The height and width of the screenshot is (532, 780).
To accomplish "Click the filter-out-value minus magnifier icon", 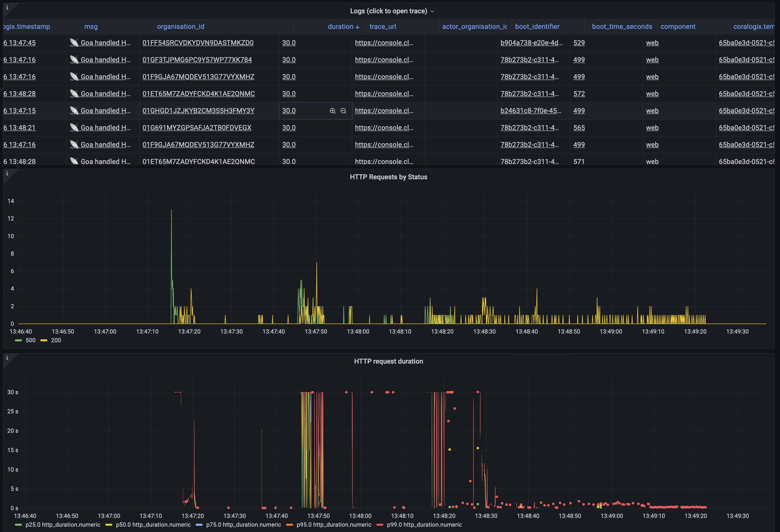I will tap(343, 111).
